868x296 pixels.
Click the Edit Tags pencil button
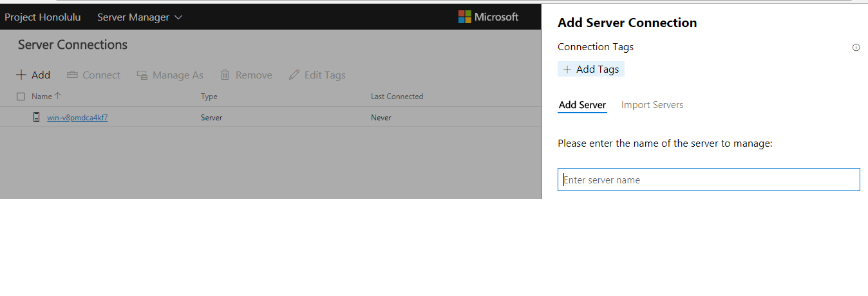pos(317,75)
